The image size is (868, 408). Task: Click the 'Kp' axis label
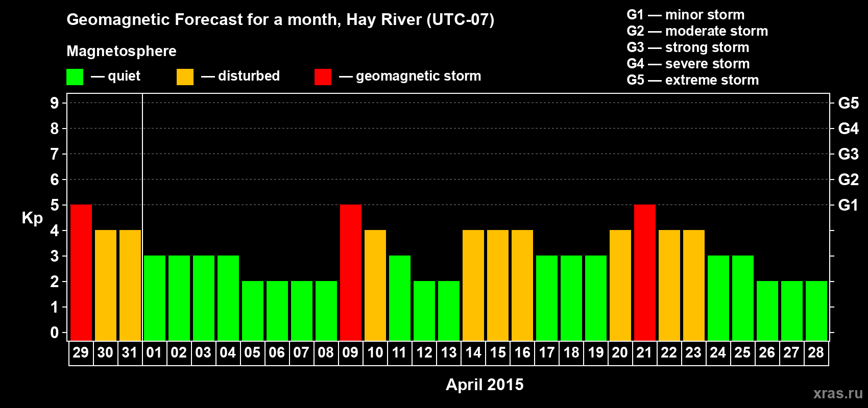pos(32,218)
